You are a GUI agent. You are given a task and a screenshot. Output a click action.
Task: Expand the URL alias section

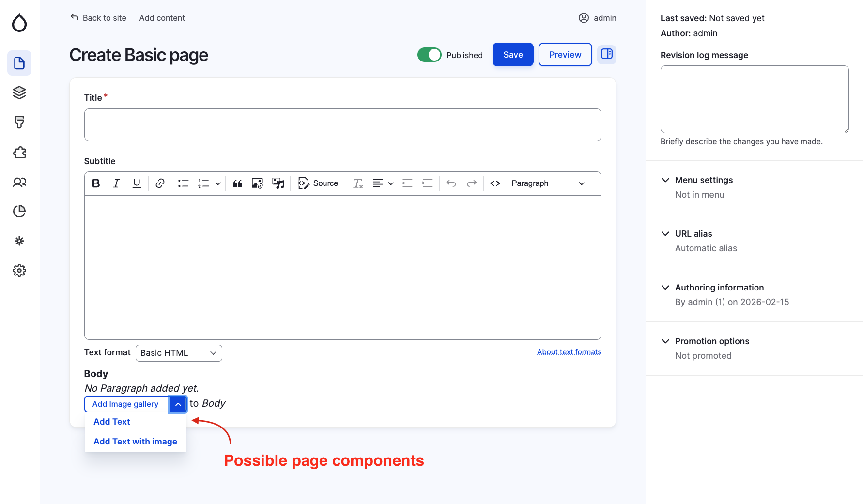(x=693, y=234)
